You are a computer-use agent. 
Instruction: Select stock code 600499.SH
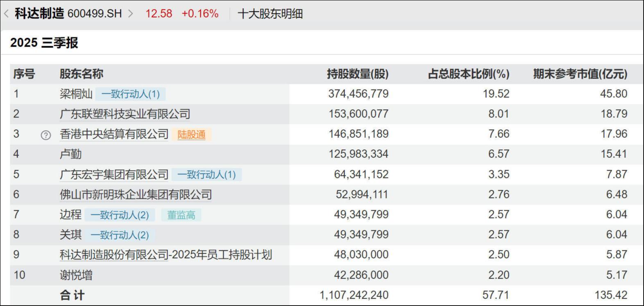pyautogui.click(x=95, y=13)
